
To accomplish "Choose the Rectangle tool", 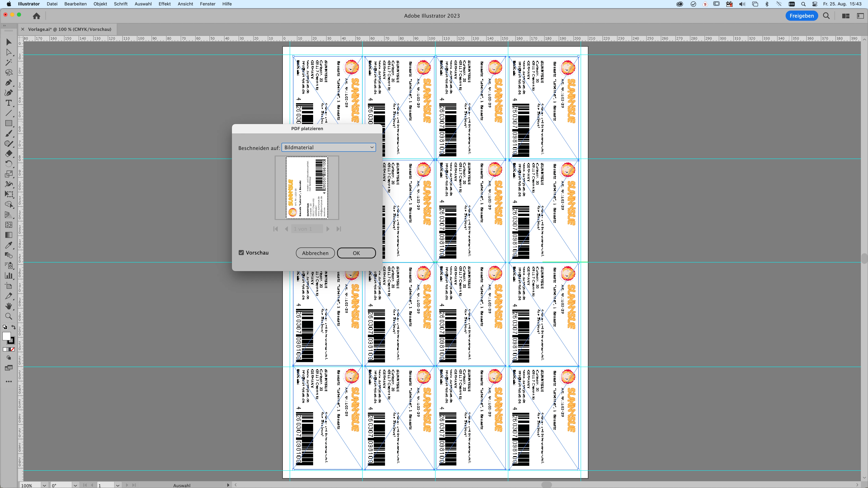I will point(8,123).
